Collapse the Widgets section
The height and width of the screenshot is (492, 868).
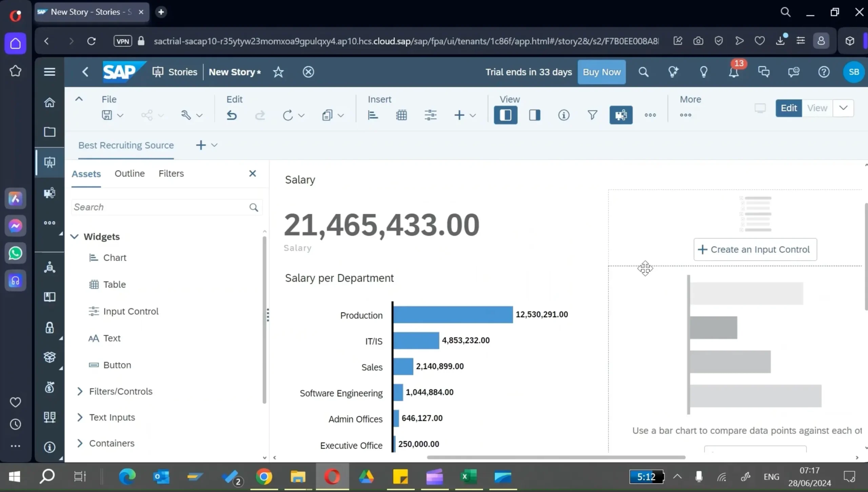tap(74, 237)
